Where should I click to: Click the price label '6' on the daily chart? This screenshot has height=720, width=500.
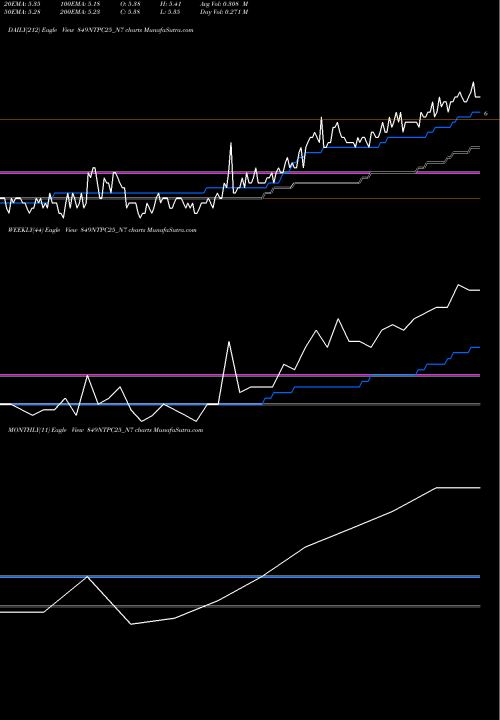(x=486, y=113)
